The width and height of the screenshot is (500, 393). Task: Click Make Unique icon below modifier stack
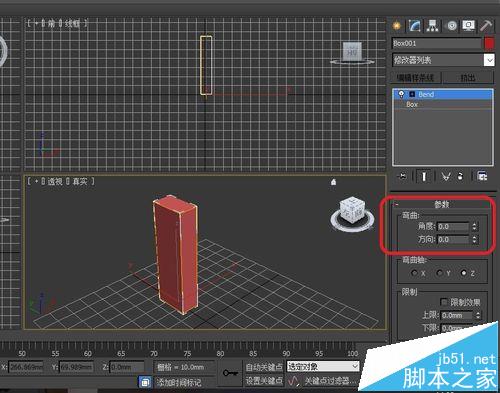[446, 176]
